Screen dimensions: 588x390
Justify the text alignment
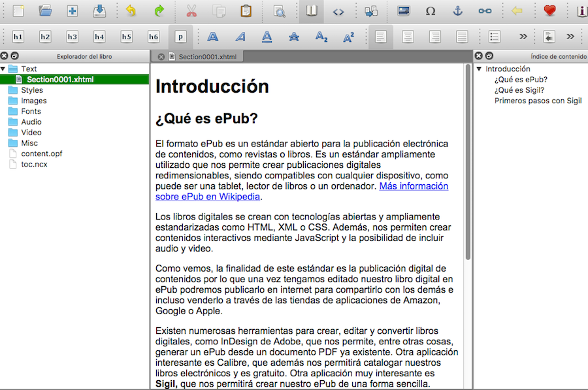[x=462, y=37]
